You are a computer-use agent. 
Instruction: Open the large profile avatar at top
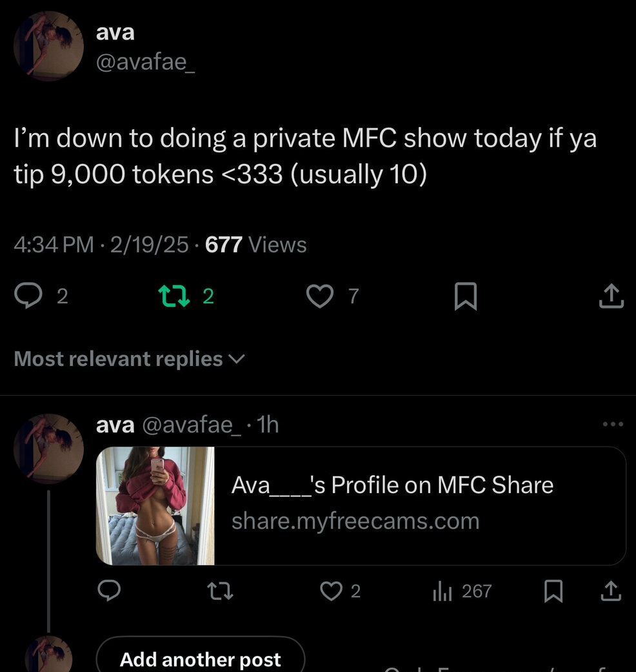(49, 46)
